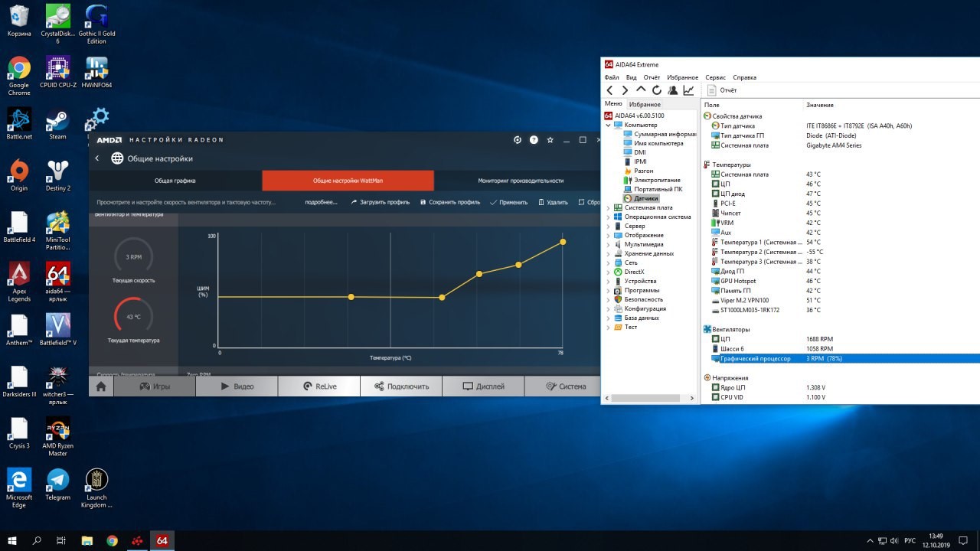Open Task View on the taskbar

click(x=61, y=540)
